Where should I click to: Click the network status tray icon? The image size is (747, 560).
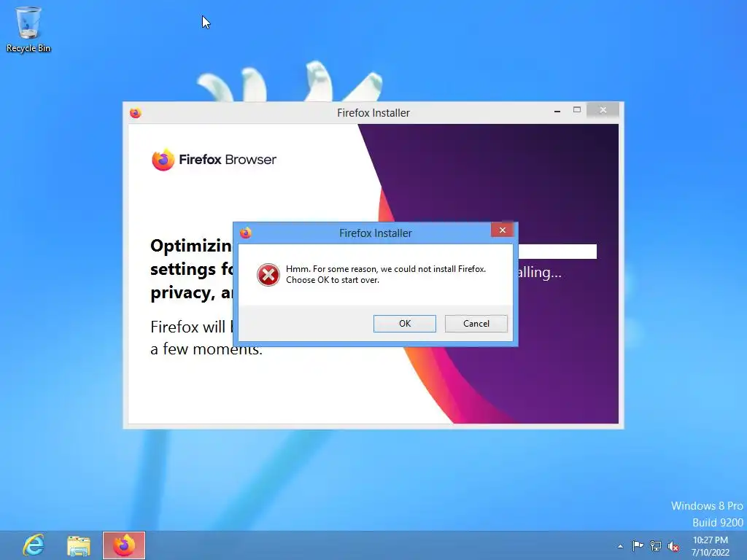click(656, 546)
